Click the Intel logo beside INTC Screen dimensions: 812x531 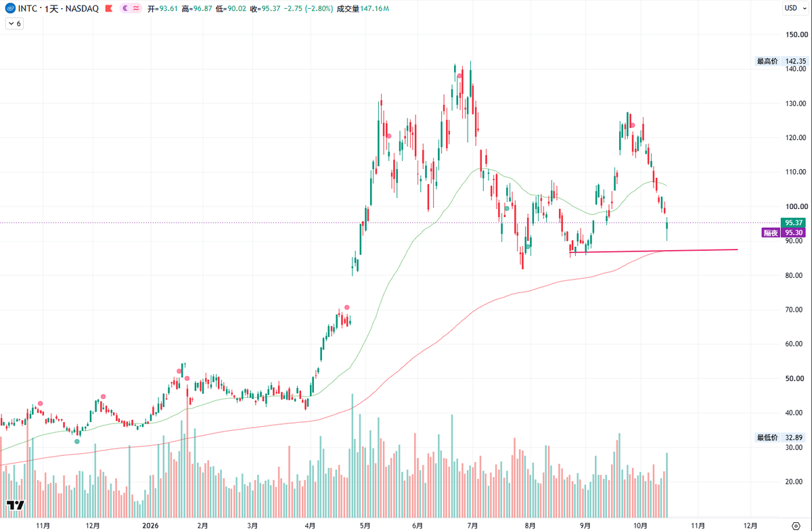click(x=10, y=8)
